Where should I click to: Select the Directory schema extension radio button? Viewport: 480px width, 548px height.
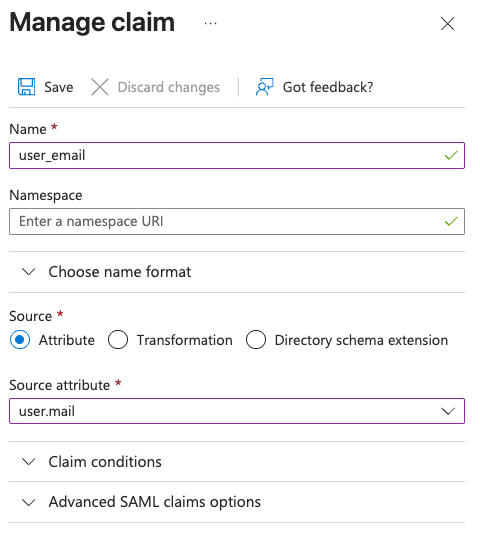click(256, 340)
